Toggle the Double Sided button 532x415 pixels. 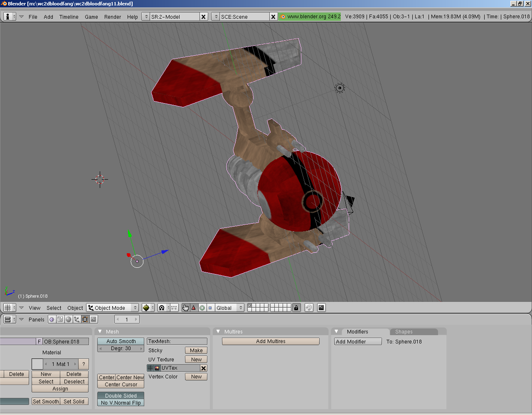[121, 395]
